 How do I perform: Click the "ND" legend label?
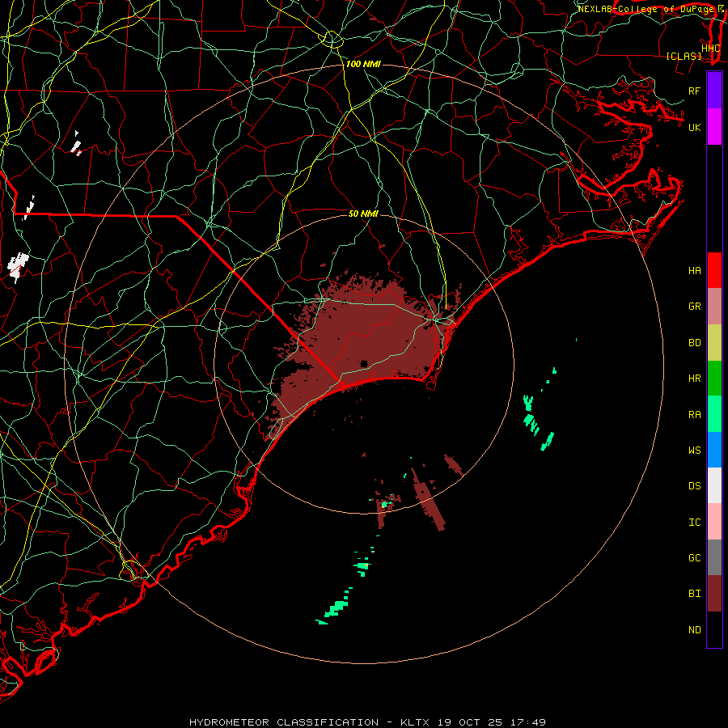(695, 630)
